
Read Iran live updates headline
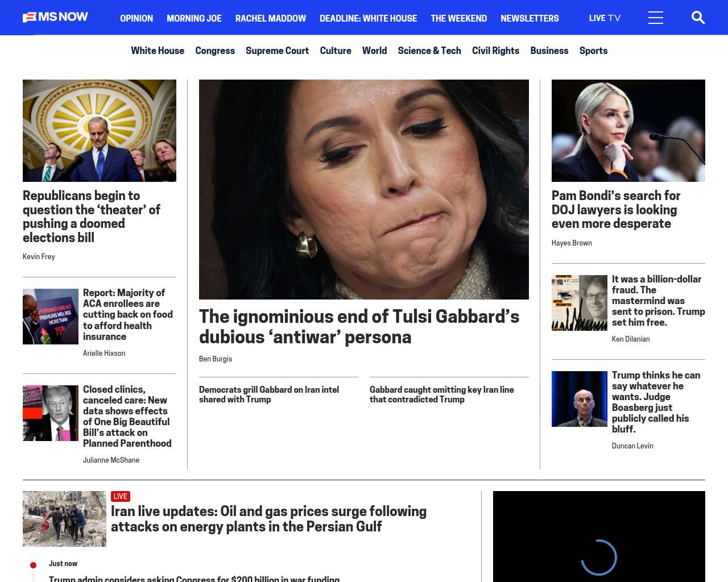click(268, 519)
